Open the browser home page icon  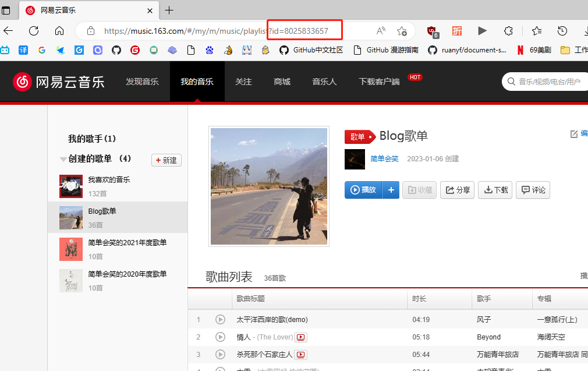click(59, 31)
